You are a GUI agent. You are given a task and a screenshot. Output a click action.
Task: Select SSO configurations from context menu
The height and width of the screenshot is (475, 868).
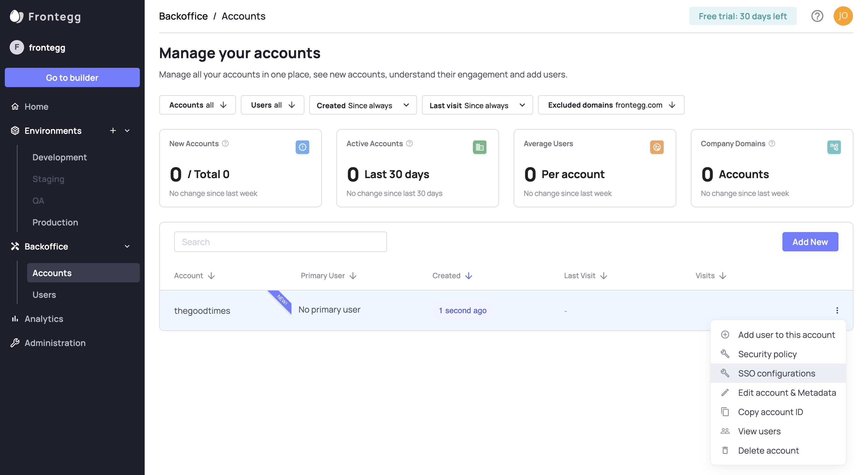[776, 373]
